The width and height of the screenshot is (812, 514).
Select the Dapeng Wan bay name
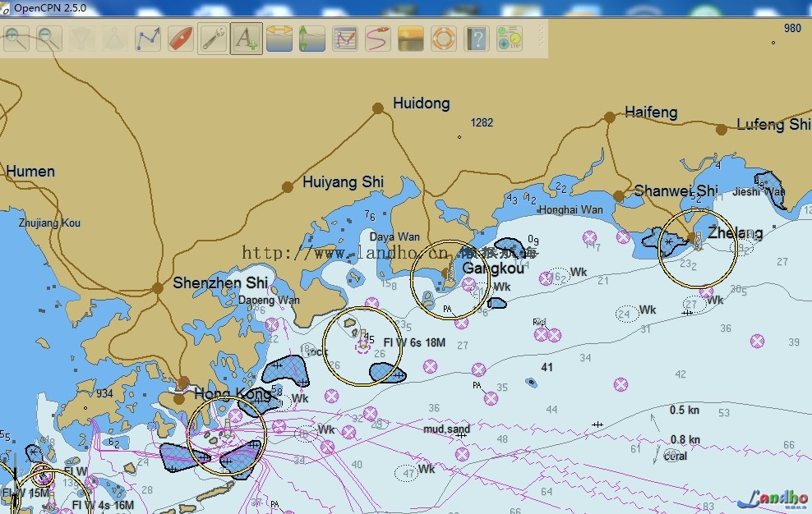point(269,301)
